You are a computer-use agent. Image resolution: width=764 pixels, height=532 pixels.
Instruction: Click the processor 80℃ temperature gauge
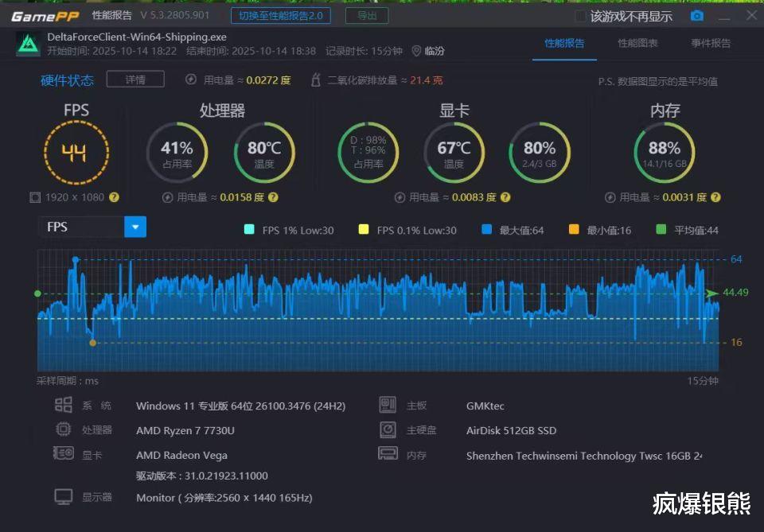264,153
